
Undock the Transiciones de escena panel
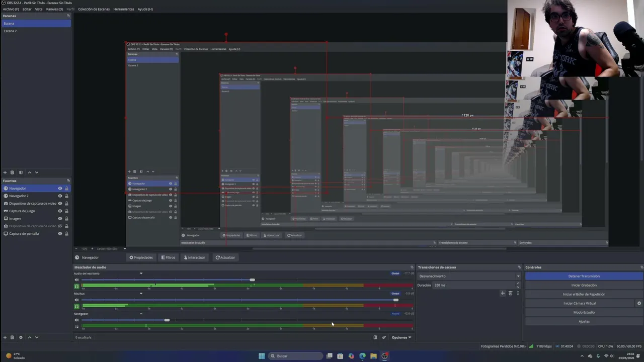520,267
